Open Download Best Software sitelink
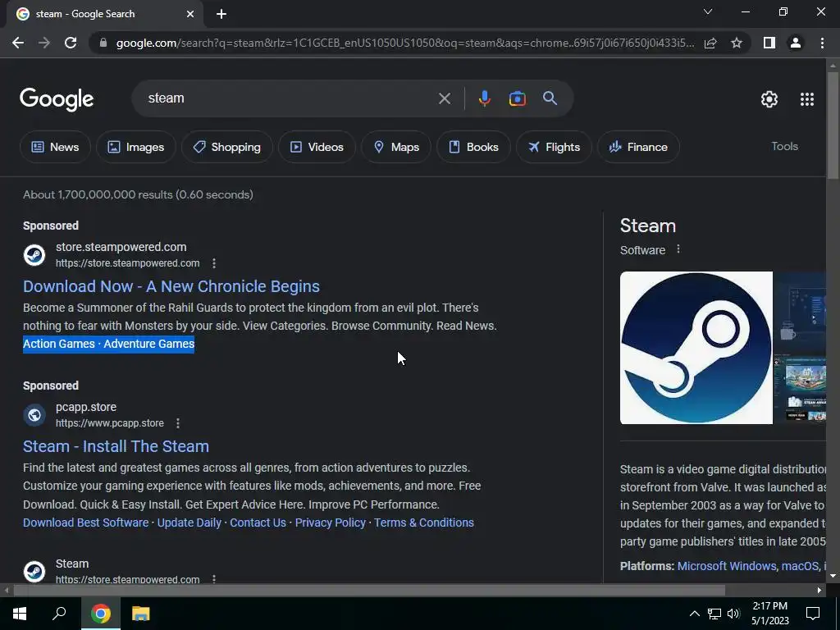Image resolution: width=840 pixels, height=630 pixels. point(85,523)
